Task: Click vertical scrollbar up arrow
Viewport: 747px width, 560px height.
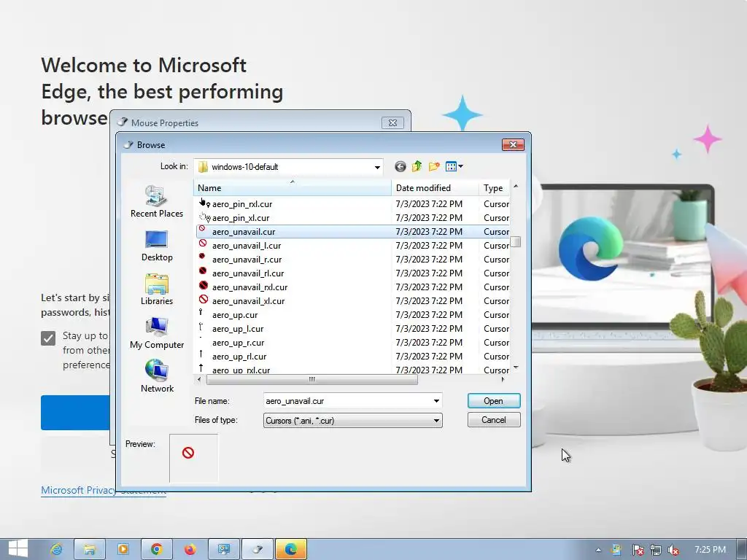Action: pos(516,186)
